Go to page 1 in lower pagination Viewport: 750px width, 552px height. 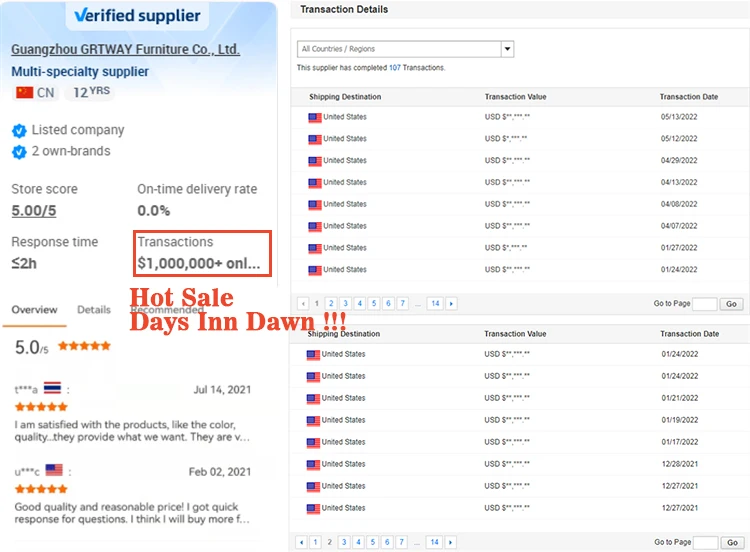click(x=315, y=542)
